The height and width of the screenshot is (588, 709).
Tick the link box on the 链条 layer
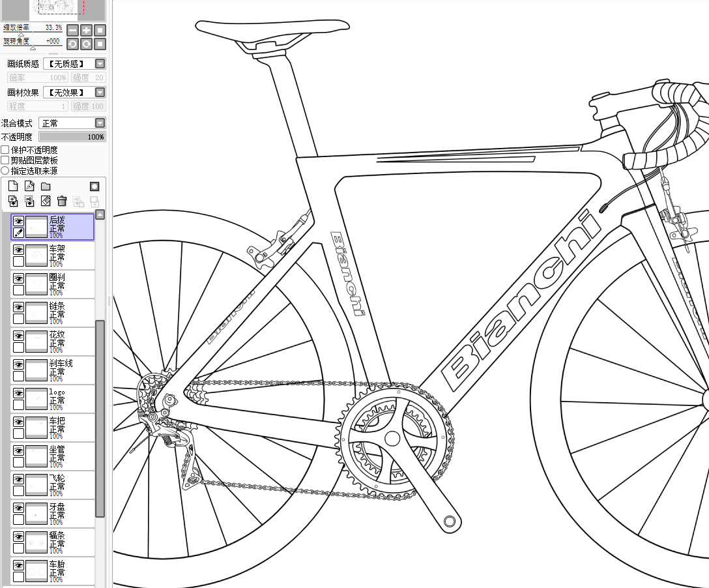[18, 319]
